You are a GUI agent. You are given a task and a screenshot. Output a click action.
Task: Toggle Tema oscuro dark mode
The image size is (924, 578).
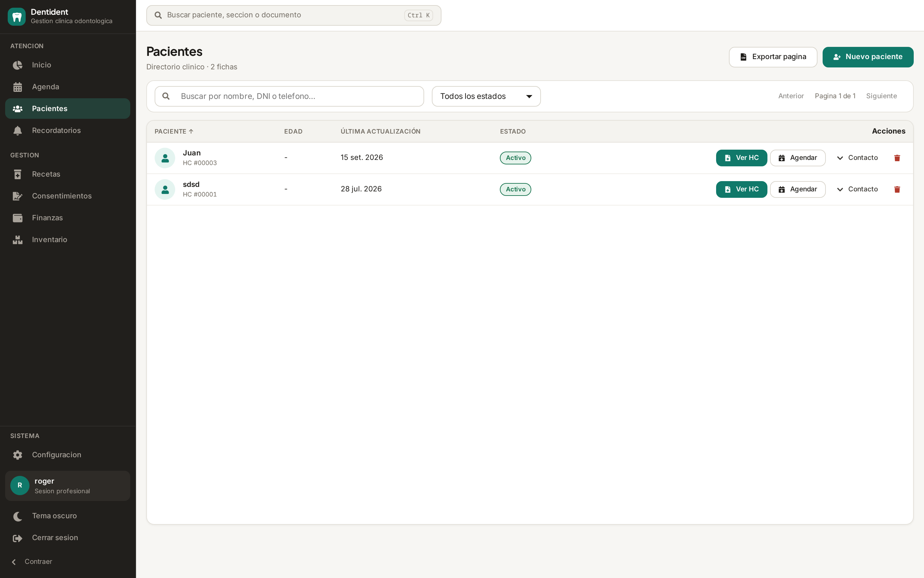tap(68, 516)
